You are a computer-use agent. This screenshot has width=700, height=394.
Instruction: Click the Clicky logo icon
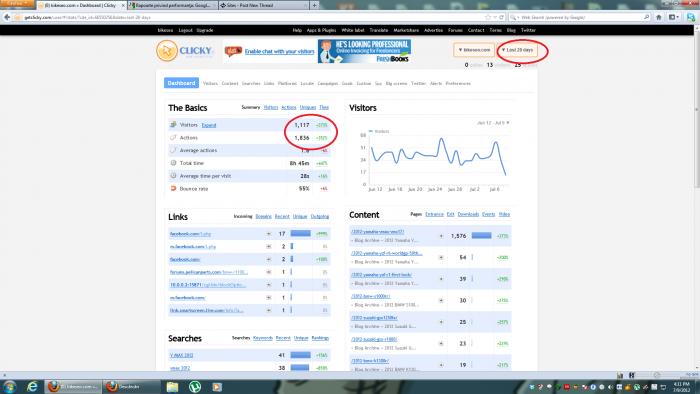(167, 51)
